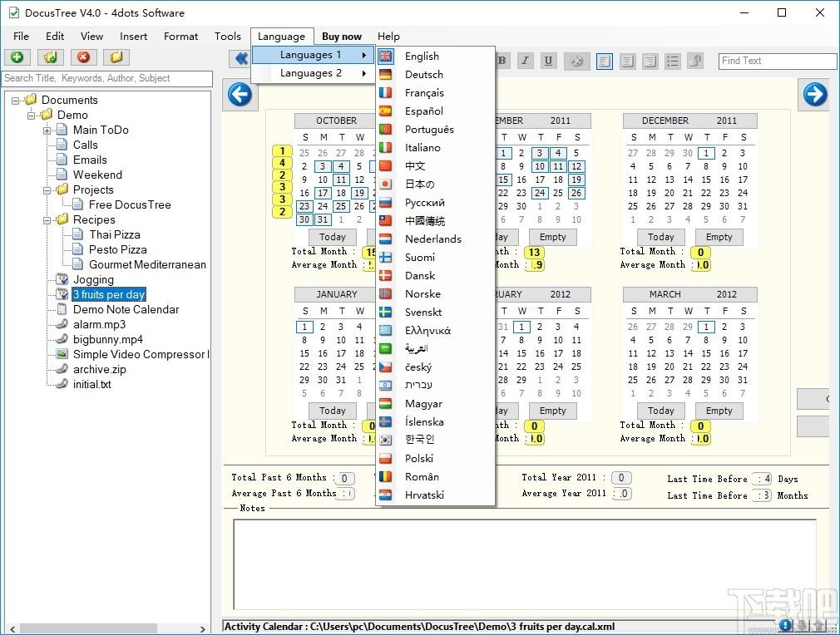The width and height of the screenshot is (840, 635).
Task: Click the Greek flag icon
Action: point(385,330)
